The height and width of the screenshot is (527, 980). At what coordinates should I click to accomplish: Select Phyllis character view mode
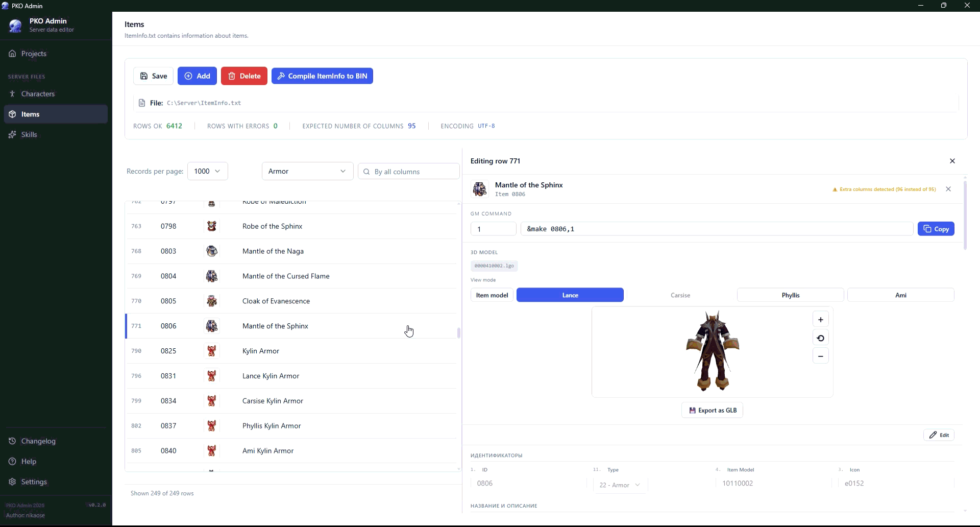[x=790, y=295]
